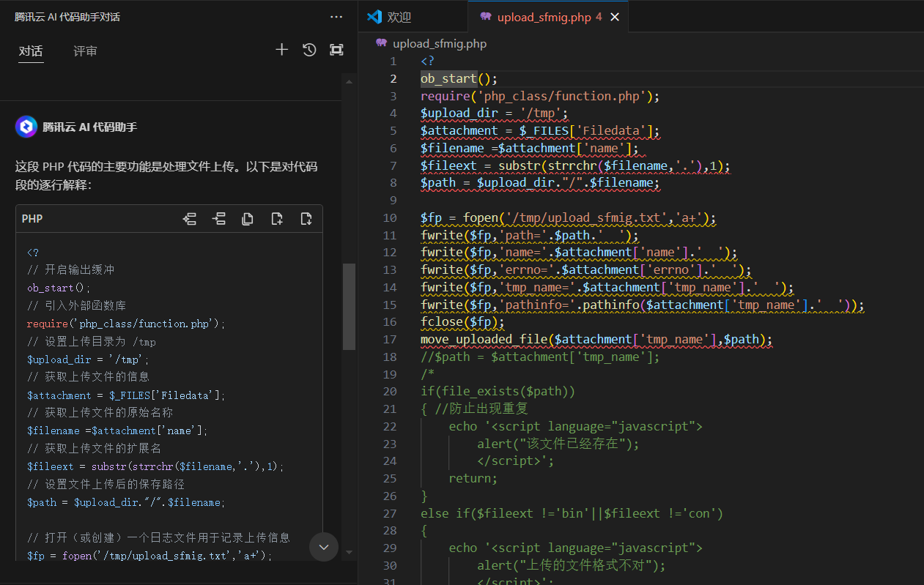Expand the chat panel to full screen

pos(336,50)
